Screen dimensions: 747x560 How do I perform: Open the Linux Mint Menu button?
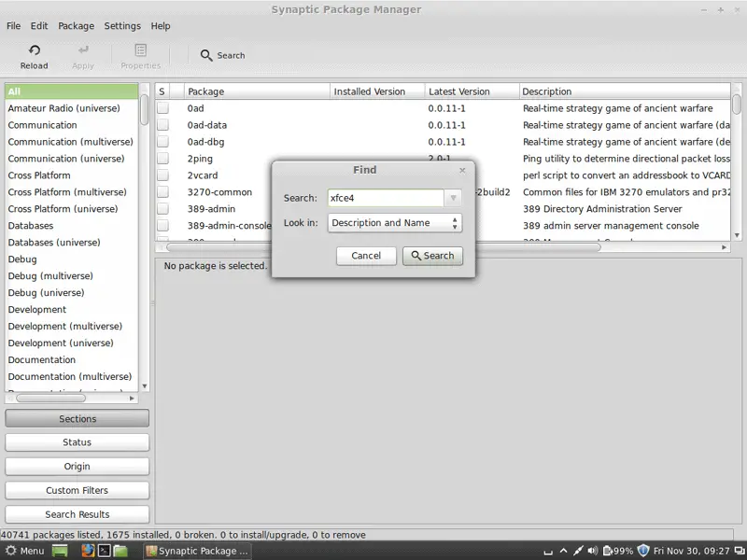coord(25,551)
